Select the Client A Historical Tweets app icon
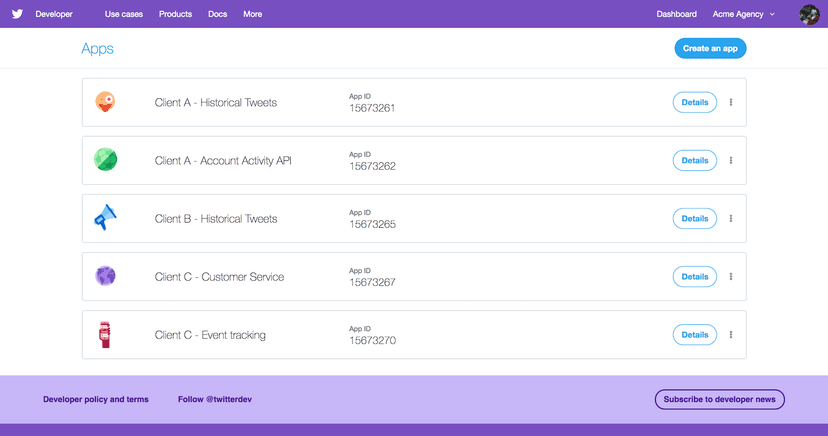 click(x=105, y=101)
